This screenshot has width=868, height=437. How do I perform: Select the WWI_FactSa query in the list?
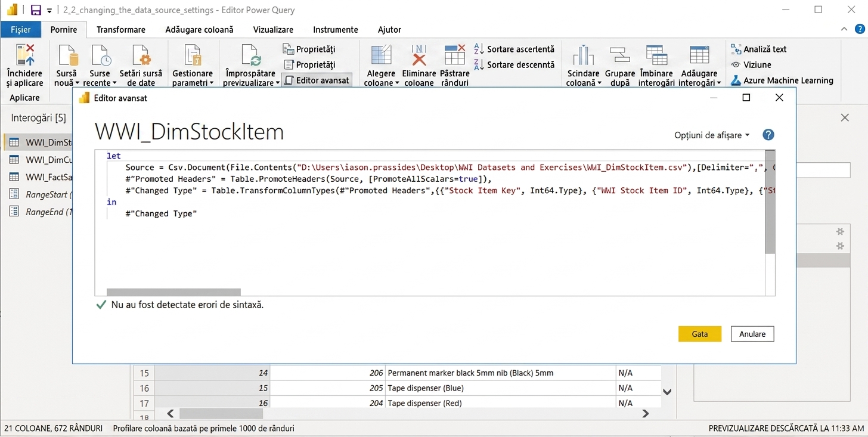coord(41,177)
